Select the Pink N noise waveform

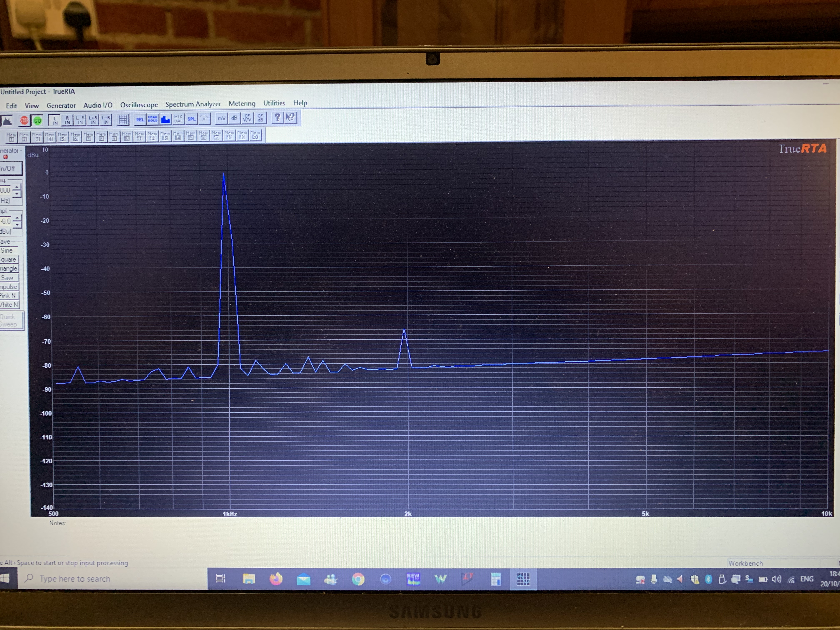pyautogui.click(x=9, y=295)
